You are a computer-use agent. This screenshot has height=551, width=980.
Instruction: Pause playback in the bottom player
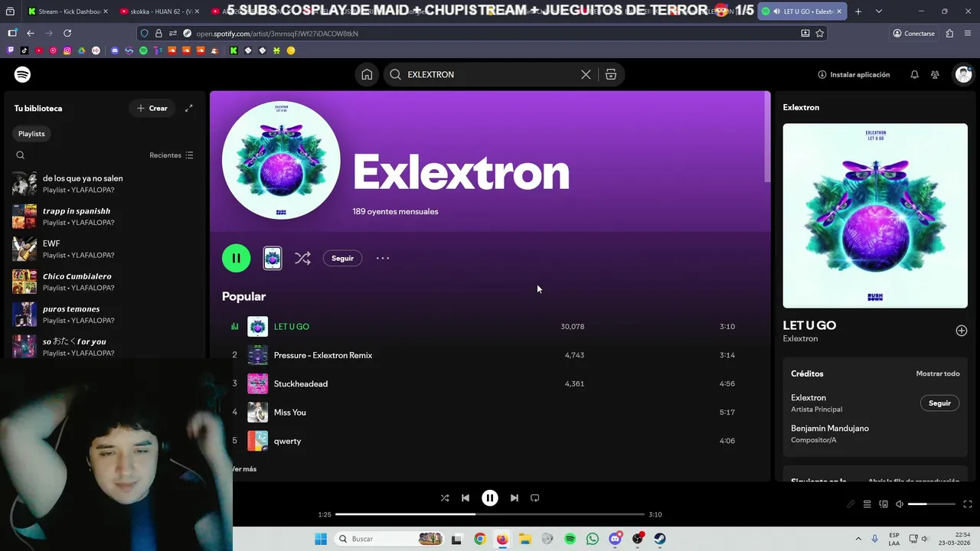[x=490, y=498]
